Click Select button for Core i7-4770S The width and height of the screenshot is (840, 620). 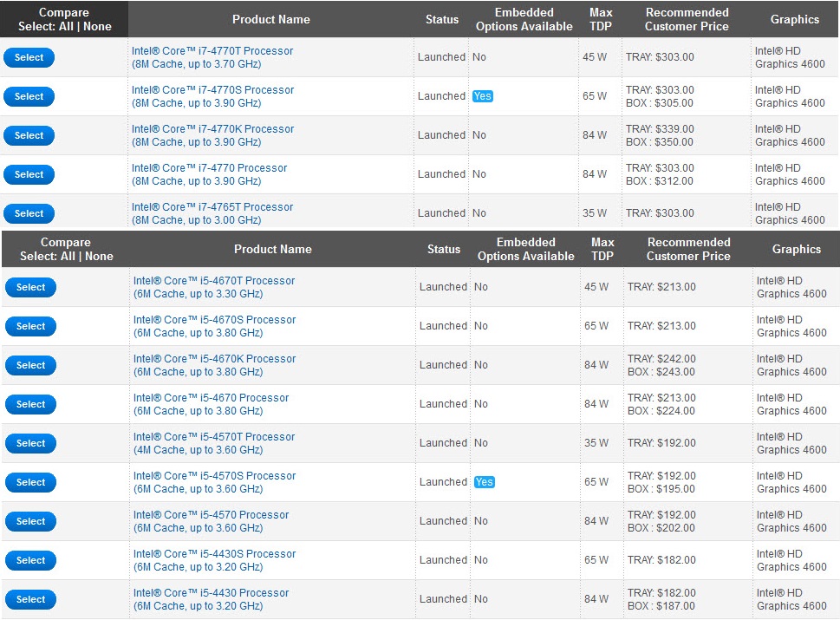click(x=29, y=96)
